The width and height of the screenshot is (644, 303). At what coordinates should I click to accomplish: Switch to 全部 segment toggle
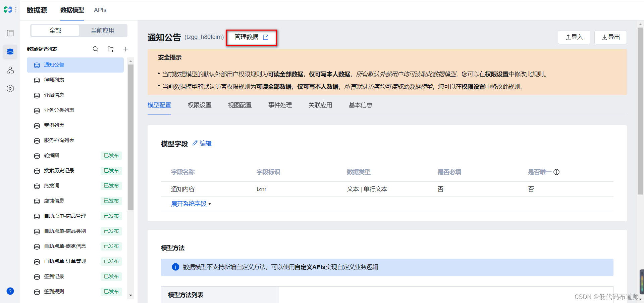pyautogui.click(x=55, y=31)
